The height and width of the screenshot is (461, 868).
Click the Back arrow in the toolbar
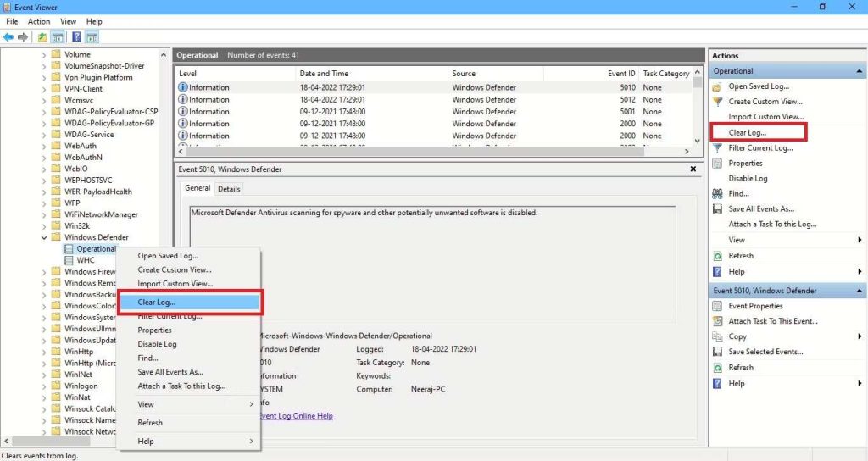(x=8, y=37)
